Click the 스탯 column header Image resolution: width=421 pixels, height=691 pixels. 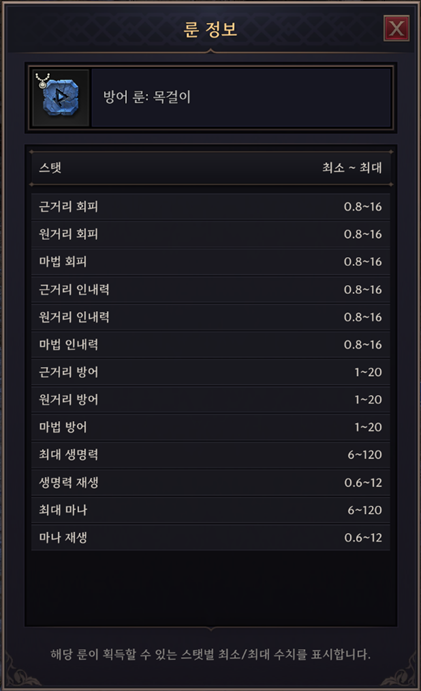click(x=50, y=168)
